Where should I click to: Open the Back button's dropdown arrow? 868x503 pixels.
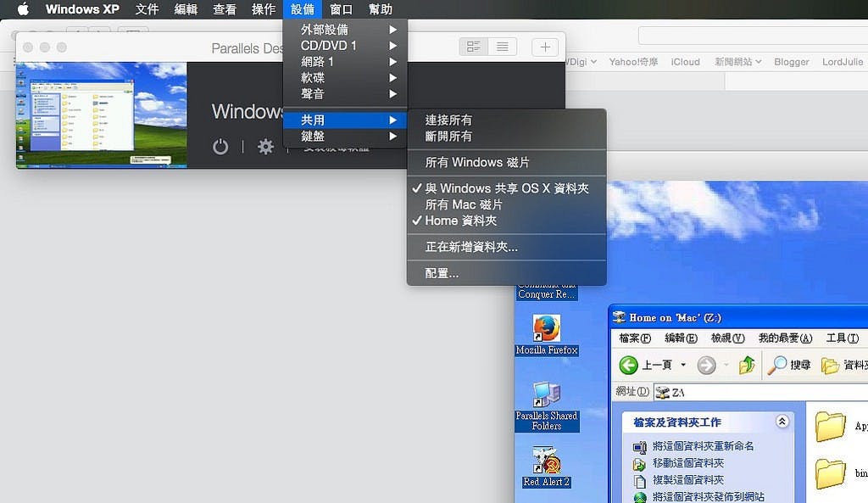pos(684,365)
